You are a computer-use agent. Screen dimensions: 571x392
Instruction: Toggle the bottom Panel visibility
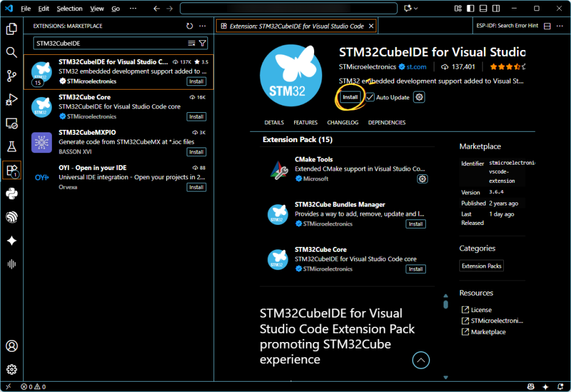coord(483,9)
